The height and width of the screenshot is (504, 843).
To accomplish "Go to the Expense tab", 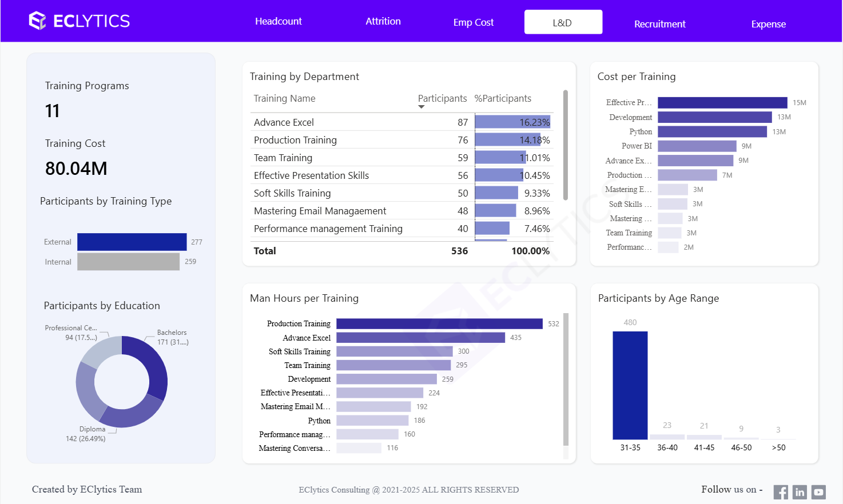I will tap(768, 24).
